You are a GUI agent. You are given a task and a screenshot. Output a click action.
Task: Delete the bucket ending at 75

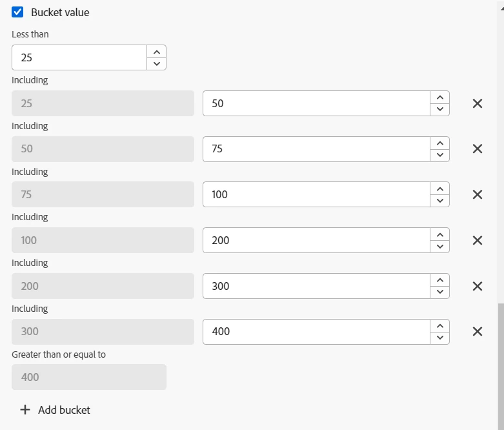478,148
